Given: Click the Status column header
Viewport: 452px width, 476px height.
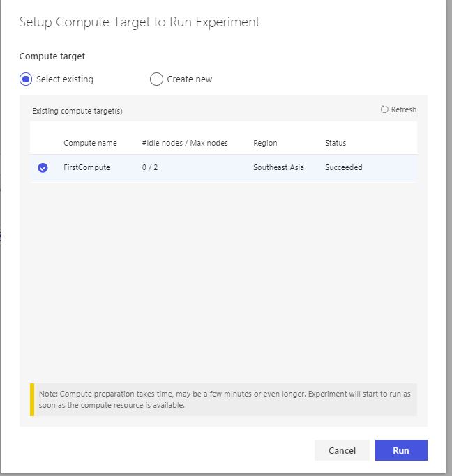Looking at the screenshot, I should (336, 143).
